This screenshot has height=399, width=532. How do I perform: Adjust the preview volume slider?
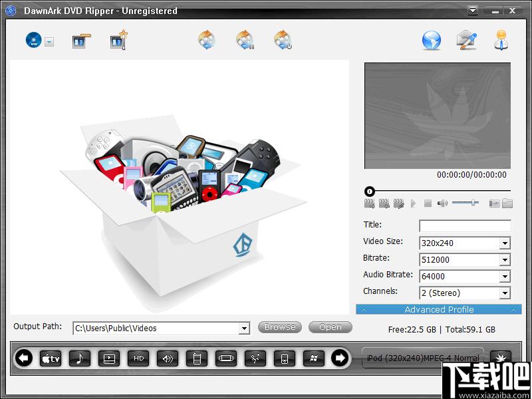pos(465,203)
